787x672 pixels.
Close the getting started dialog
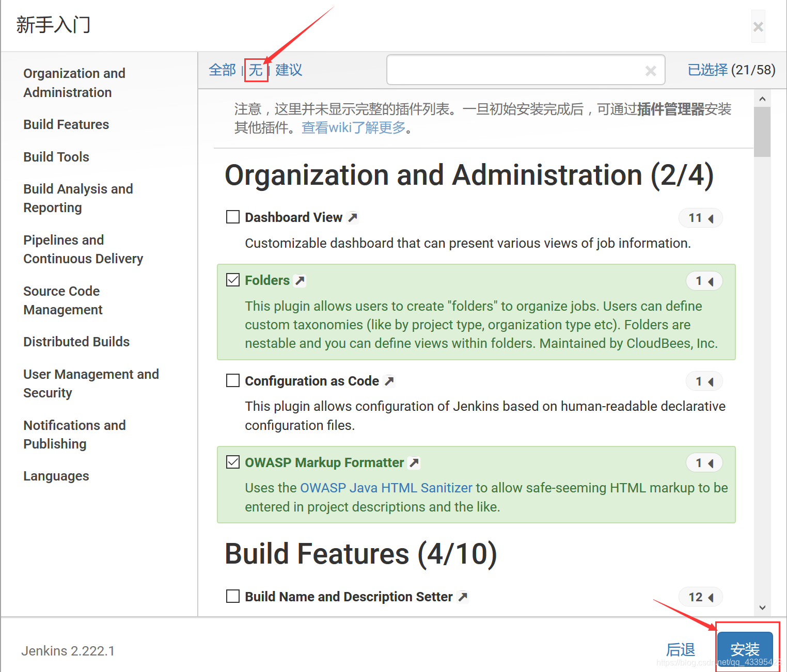(x=758, y=26)
